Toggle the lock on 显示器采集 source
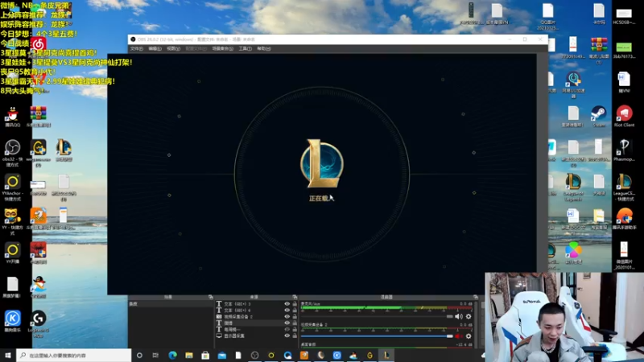This screenshot has height=362, width=644. click(295, 335)
